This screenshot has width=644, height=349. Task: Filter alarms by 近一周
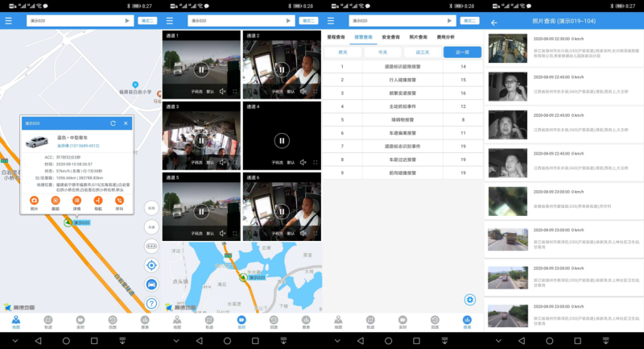(x=462, y=52)
